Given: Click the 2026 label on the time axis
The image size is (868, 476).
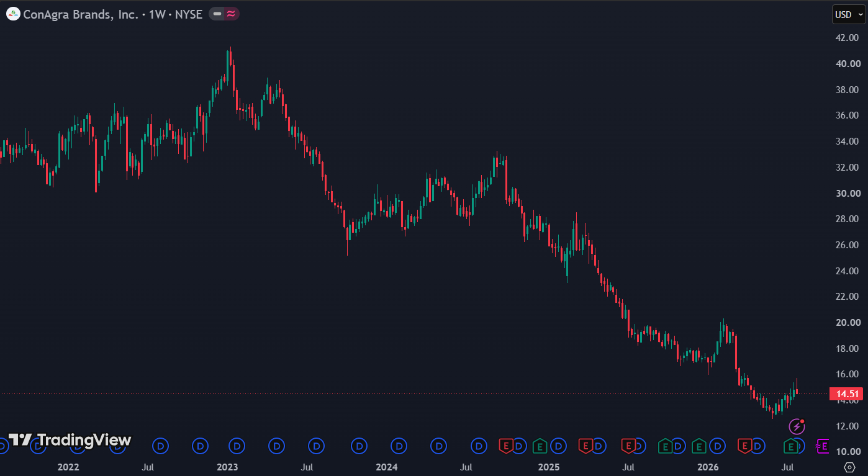Looking at the screenshot, I should [x=708, y=467].
